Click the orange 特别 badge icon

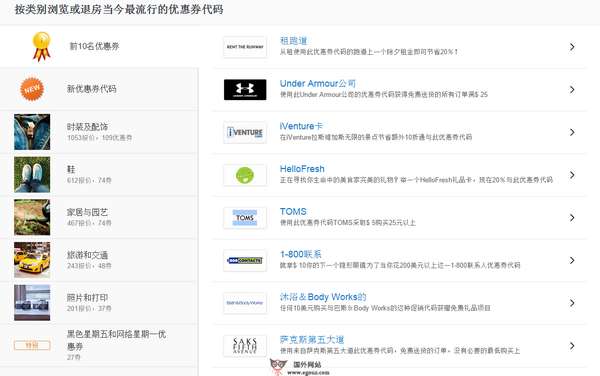(32, 345)
